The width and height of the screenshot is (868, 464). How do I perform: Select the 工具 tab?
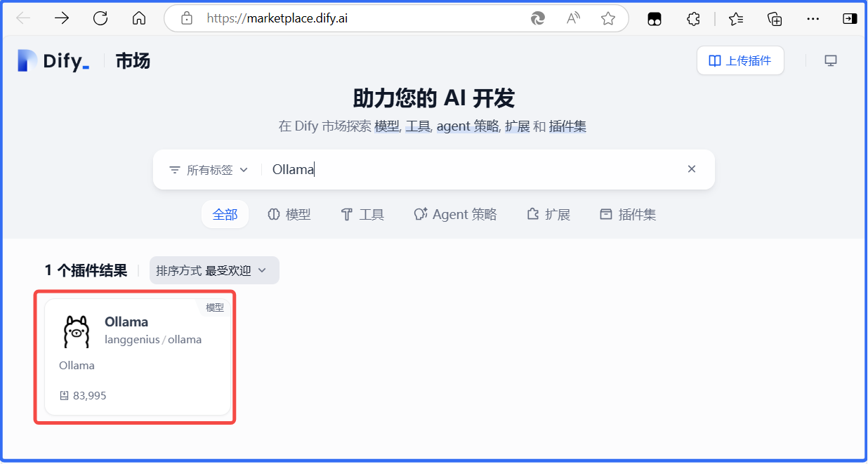coord(362,214)
